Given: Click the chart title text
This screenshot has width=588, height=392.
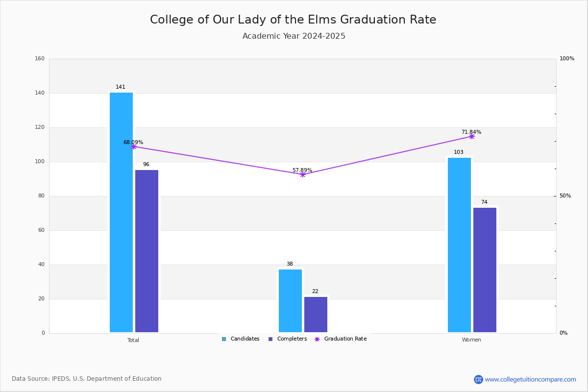Looking at the screenshot, I should [x=293, y=20].
